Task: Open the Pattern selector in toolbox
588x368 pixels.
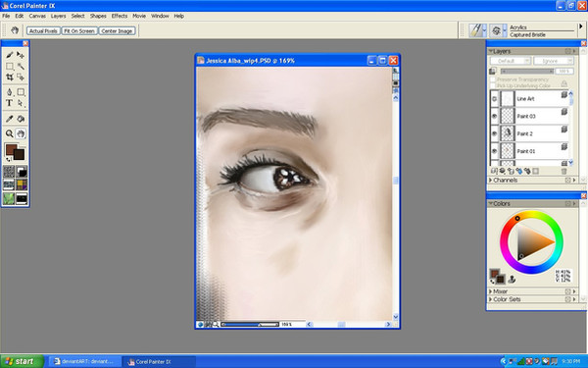Action: pyautogui.click(x=9, y=184)
